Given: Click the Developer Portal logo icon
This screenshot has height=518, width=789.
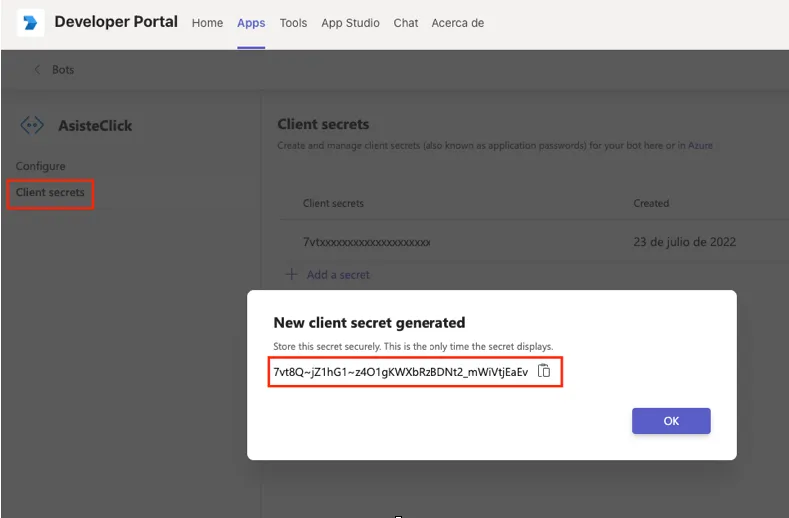Looking at the screenshot, I should 30,23.
